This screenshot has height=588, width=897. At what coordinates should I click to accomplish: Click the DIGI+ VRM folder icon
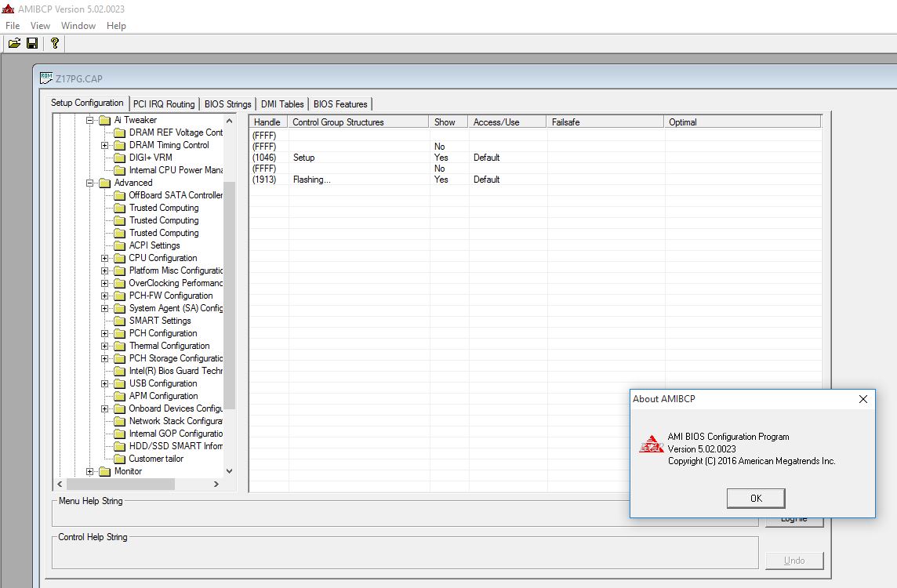point(119,158)
